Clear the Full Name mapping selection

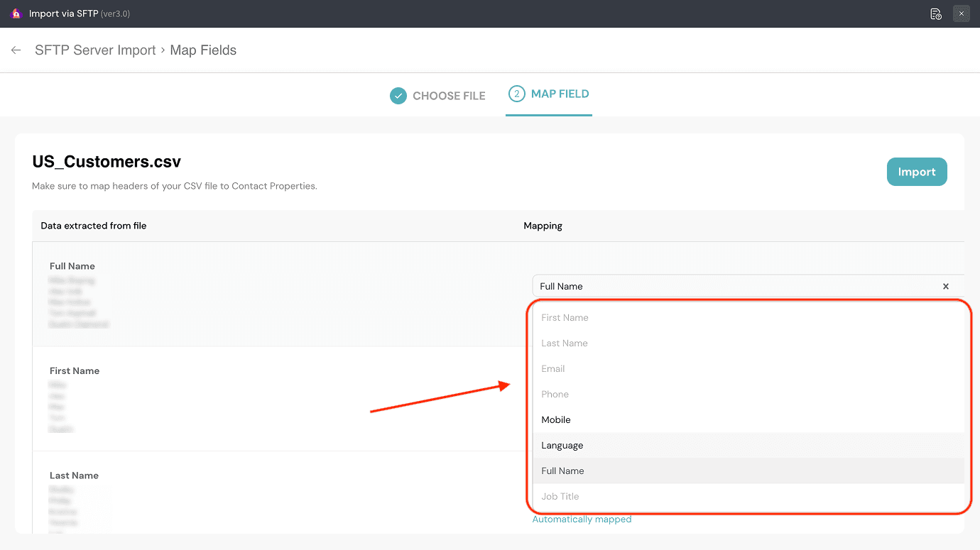945,287
